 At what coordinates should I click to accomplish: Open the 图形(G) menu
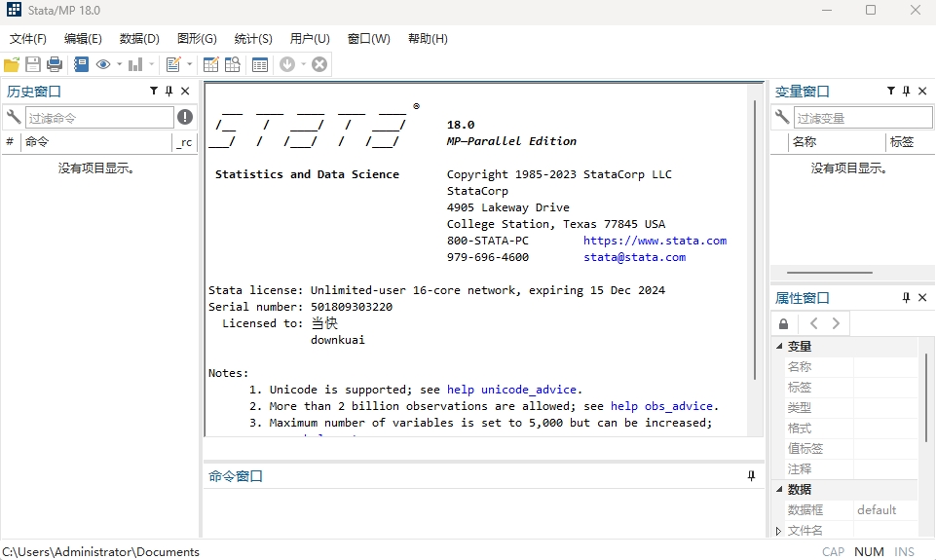click(197, 39)
